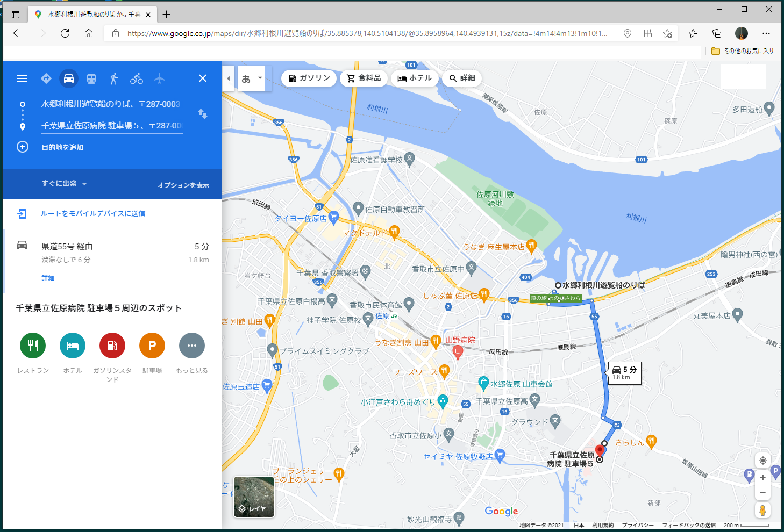Edit the destination field 千葉県立佐原病院 駐車場5
Viewport: 784px width, 532px height.
112,126
